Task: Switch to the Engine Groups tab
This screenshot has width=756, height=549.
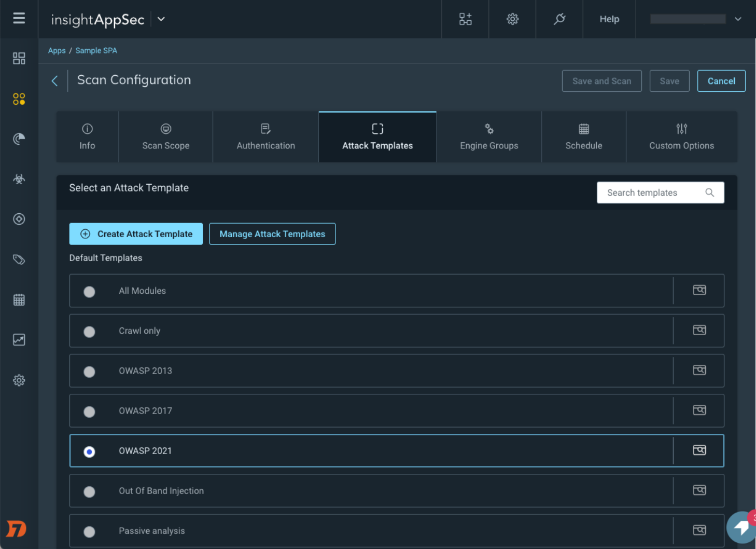Action: [489, 137]
